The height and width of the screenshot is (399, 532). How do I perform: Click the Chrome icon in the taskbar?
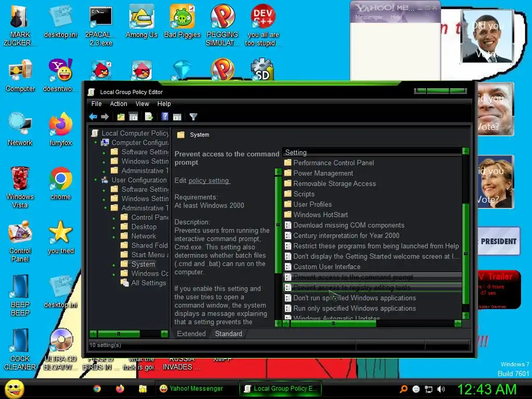97,389
